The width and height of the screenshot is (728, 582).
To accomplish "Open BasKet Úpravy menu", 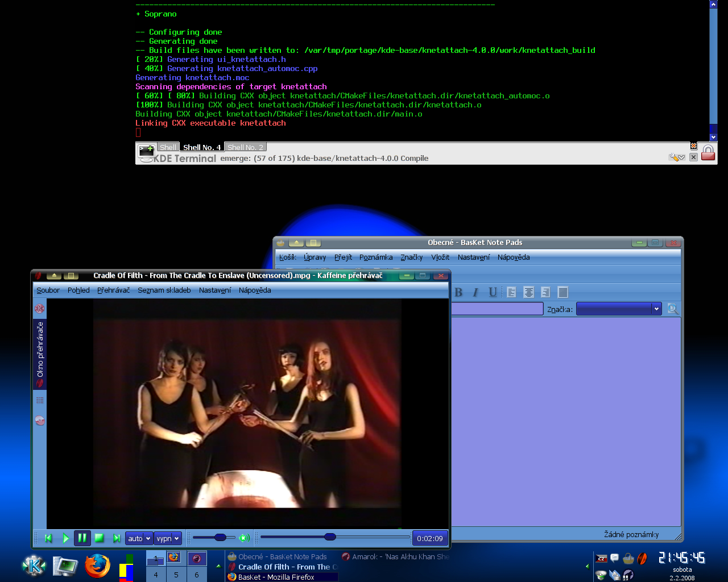I will tap(315, 257).
